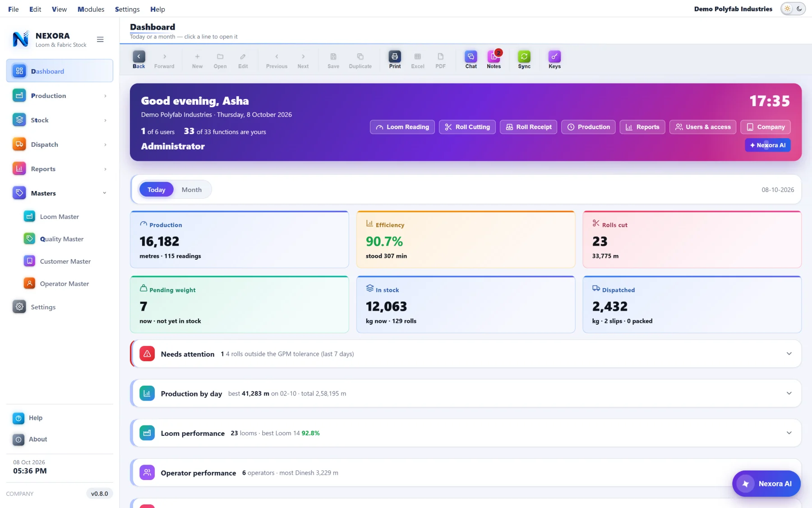
Task: Open the Pending weight card
Action: point(240,304)
